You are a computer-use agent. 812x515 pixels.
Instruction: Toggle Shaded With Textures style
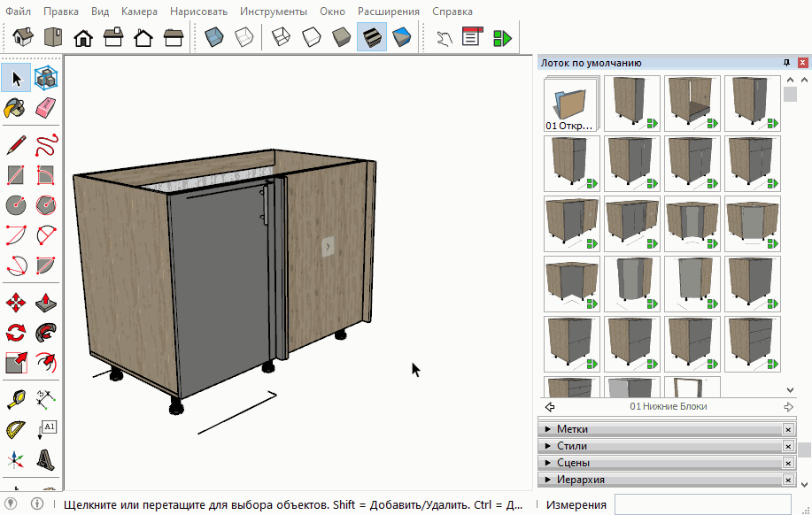point(372,37)
